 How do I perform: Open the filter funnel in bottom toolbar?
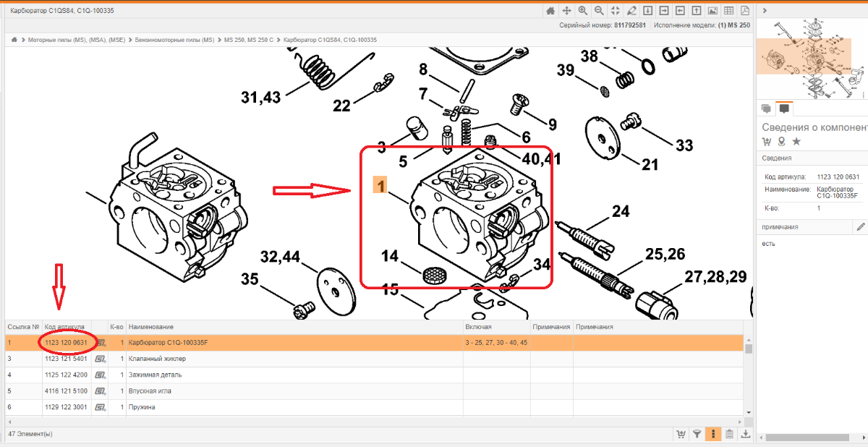tap(697, 434)
